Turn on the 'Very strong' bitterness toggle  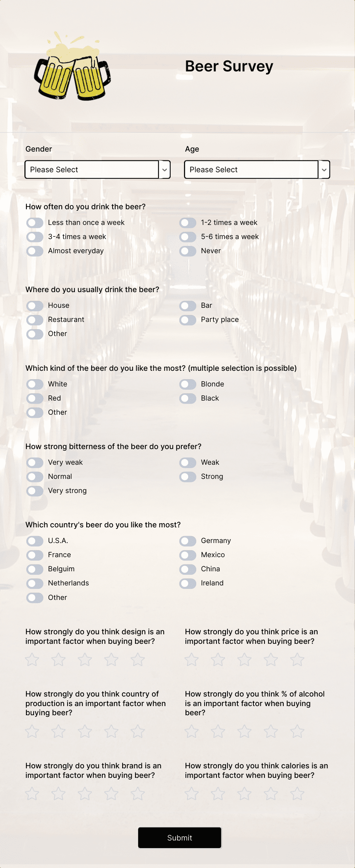tap(35, 491)
